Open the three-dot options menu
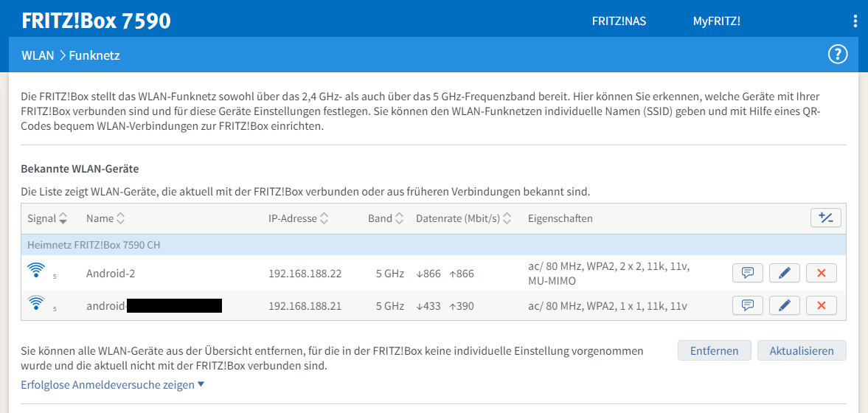868x413 pixels. coord(855,21)
